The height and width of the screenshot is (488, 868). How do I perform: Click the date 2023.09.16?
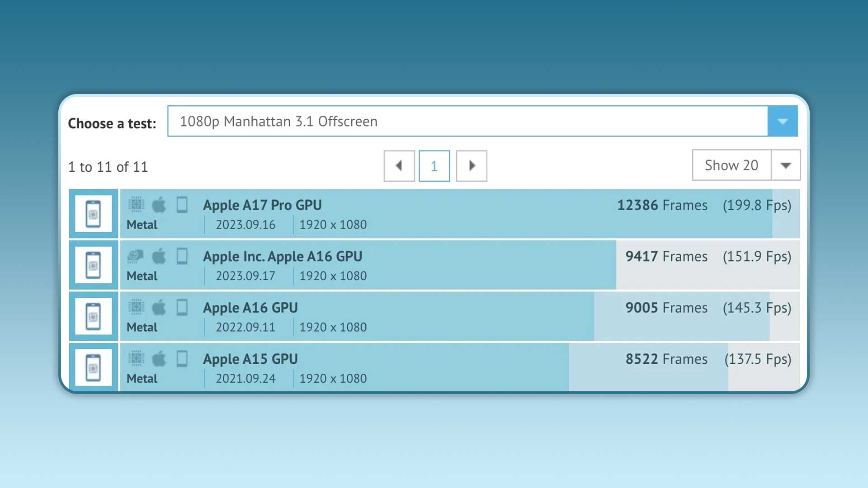pos(245,225)
